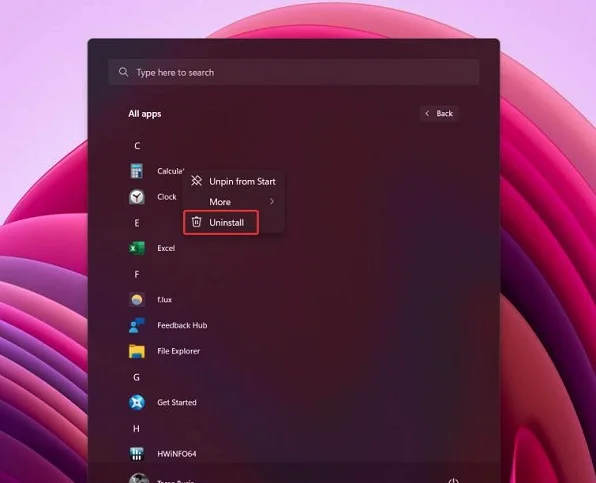
Task: Open Feedback Hub icon
Action: [136, 325]
